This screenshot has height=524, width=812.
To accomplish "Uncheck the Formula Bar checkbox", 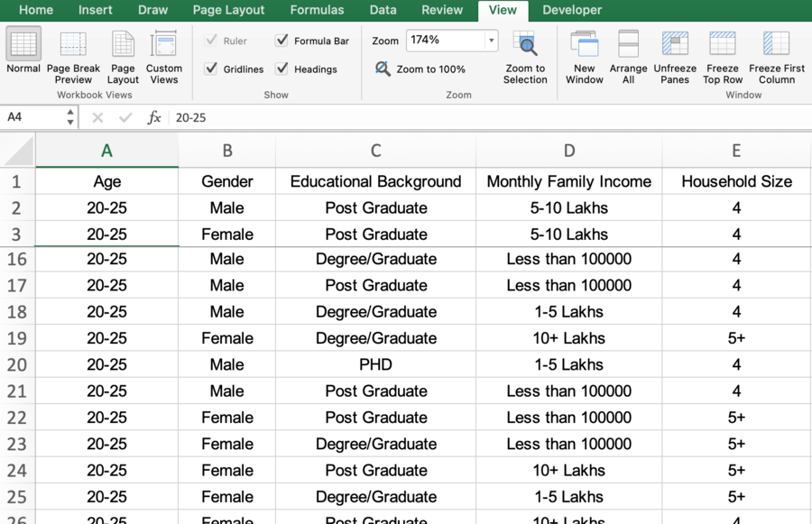I will tap(282, 41).
